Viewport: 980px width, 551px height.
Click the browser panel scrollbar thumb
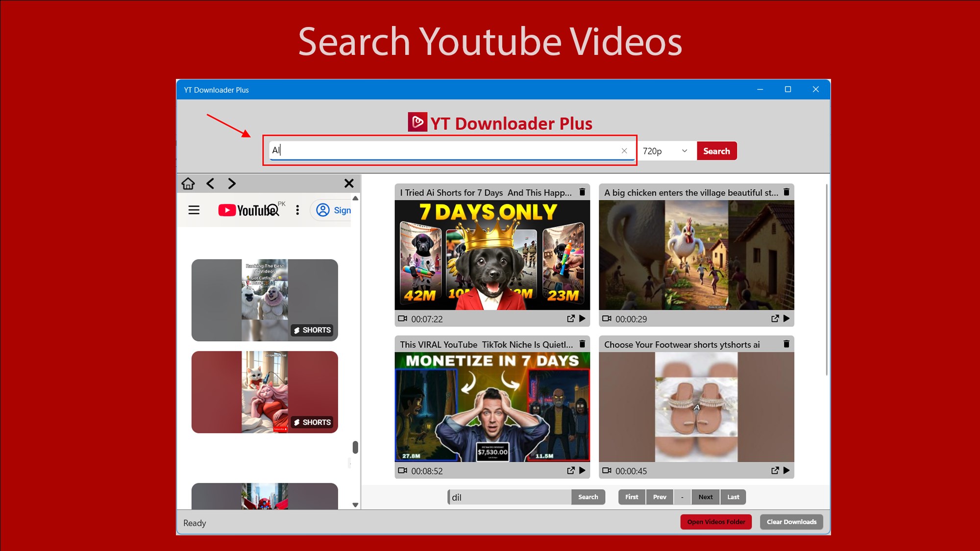point(355,447)
